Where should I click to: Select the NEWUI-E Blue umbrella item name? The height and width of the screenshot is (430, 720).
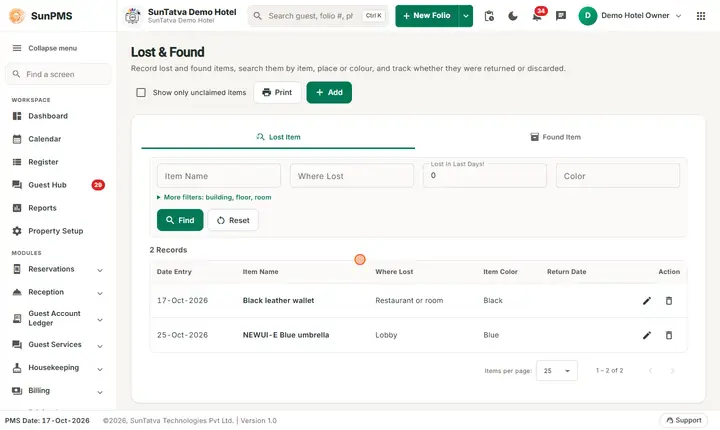(286, 335)
